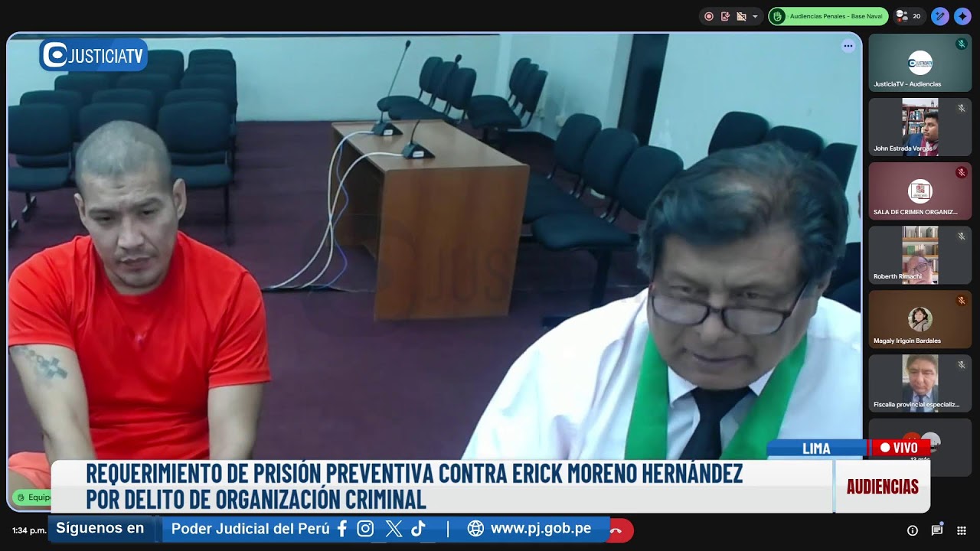Click the Poder Judicial del Perú text
Image resolution: width=980 pixels, height=551 pixels.
coord(250,529)
